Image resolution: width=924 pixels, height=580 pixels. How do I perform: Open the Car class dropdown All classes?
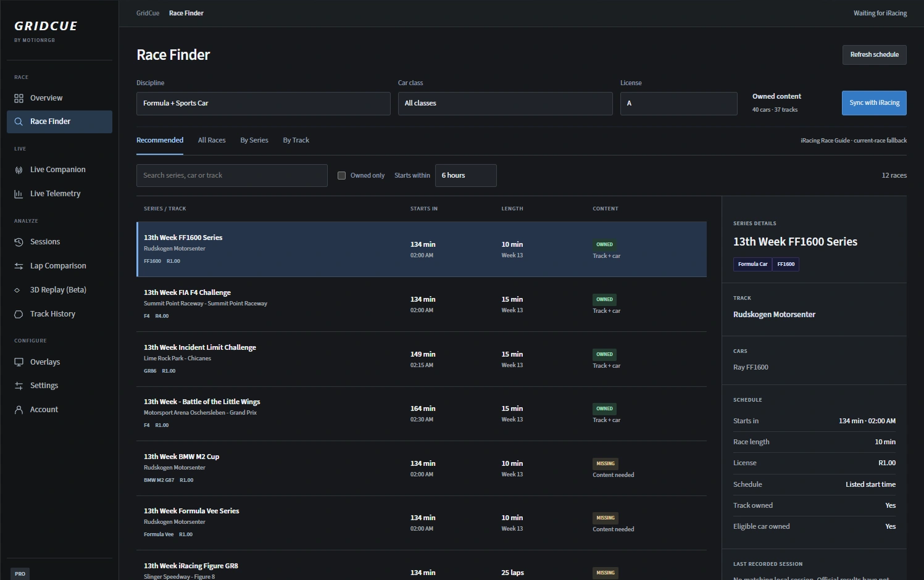tap(505, 104)
